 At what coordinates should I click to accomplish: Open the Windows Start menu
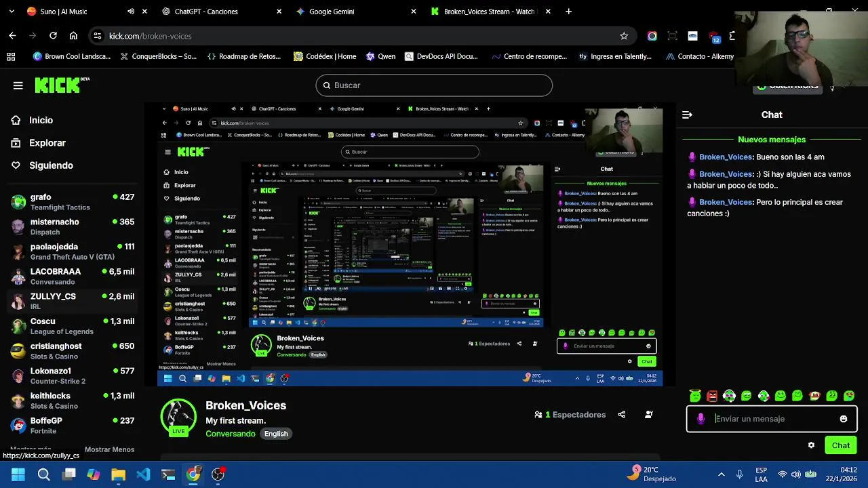coord(18,474)
